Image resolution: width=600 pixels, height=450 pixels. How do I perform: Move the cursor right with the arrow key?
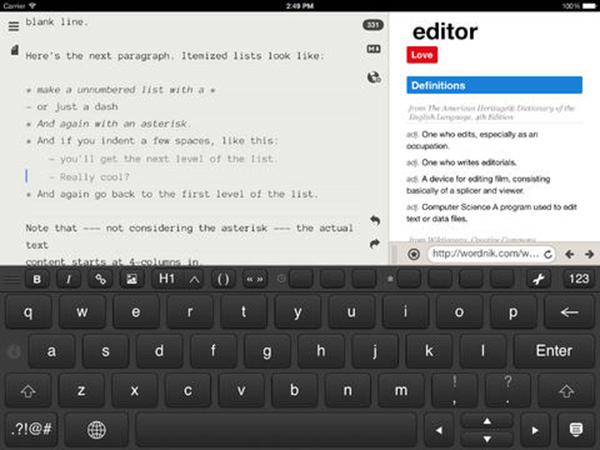tap(535, 430)
